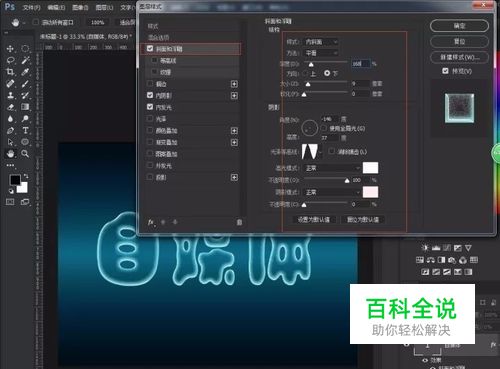The image size is (500, 369).
Task: Click 设置为默认值 (Make Default) button
Action: pos(314,219)
